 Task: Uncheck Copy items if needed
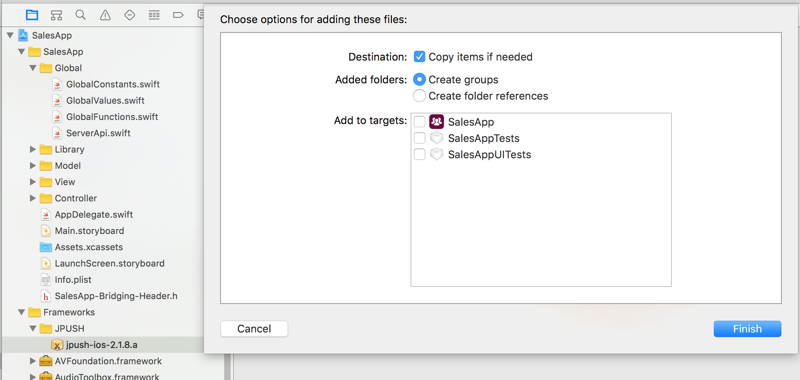[419, 57]
